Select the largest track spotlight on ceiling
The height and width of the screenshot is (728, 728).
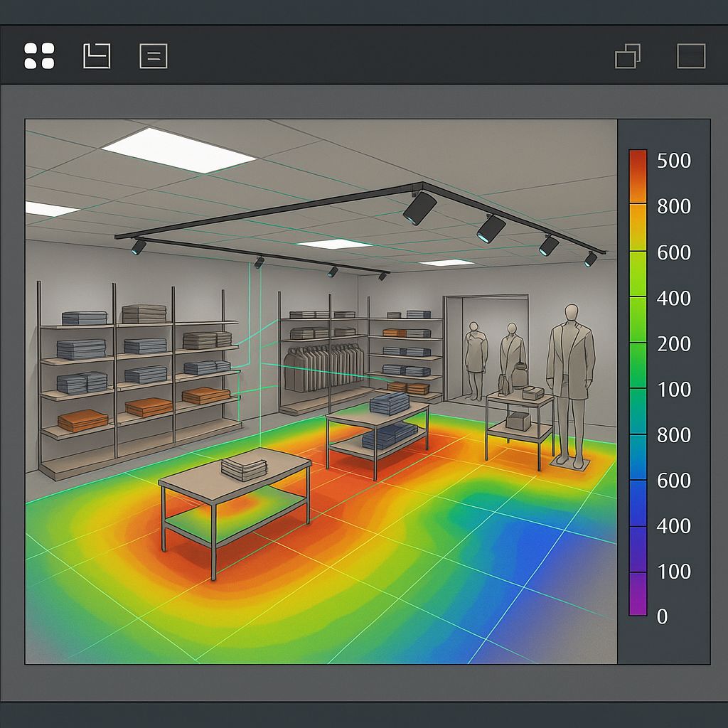coord(419,207)
